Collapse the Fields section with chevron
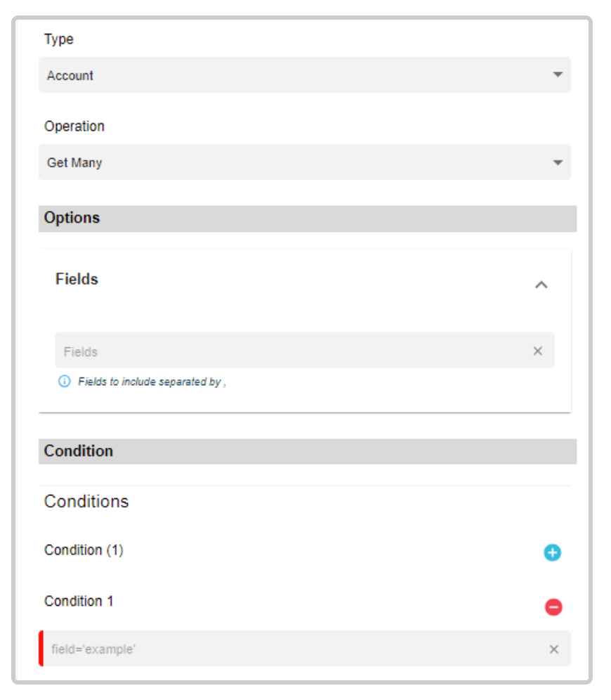The width and height of the screenshot is (611, 700). pyautogui.click(x=541, y=285)
